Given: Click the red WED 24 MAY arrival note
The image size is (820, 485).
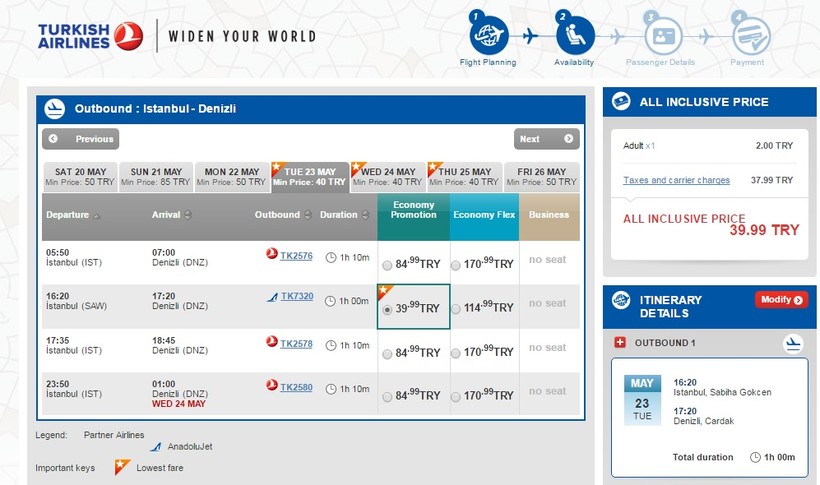Looking at the screenshot, I should pos(179,404).
